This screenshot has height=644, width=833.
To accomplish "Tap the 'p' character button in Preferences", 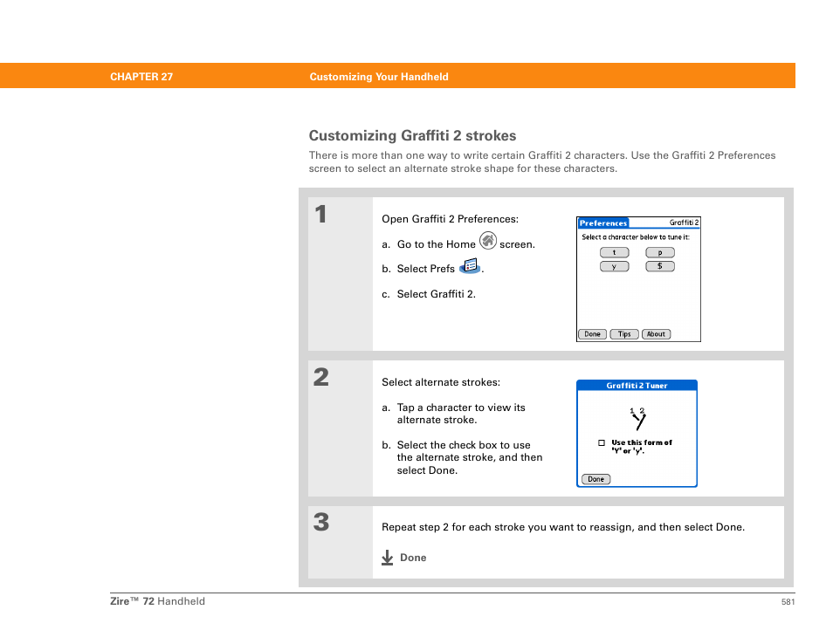I will point(660,253).
